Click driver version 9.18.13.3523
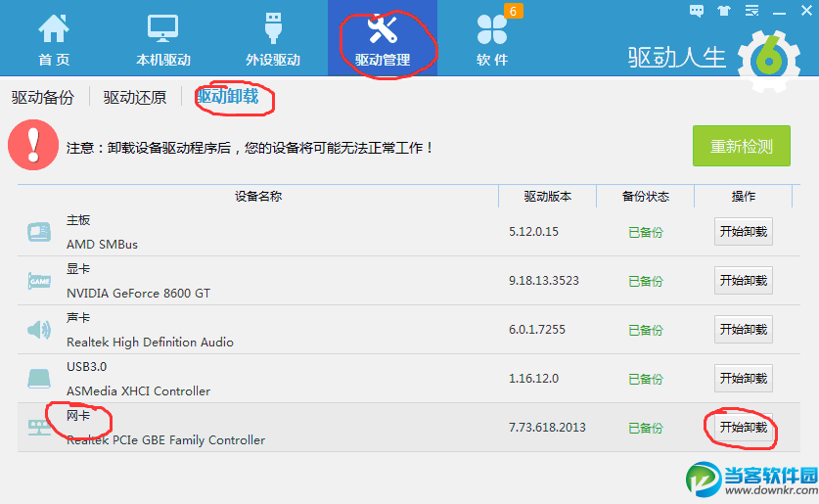The height and width of the screenshot is (504, 819). click(544, 281)
